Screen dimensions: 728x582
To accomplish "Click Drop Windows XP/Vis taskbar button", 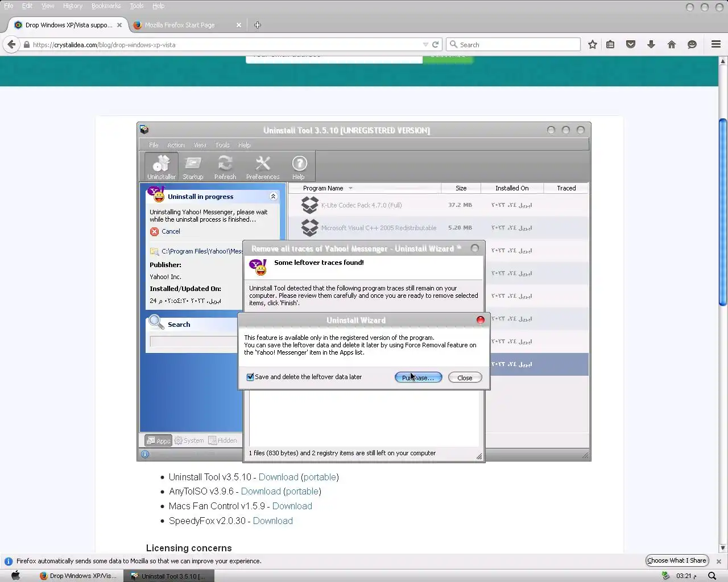I will click(x=78, y=576).
